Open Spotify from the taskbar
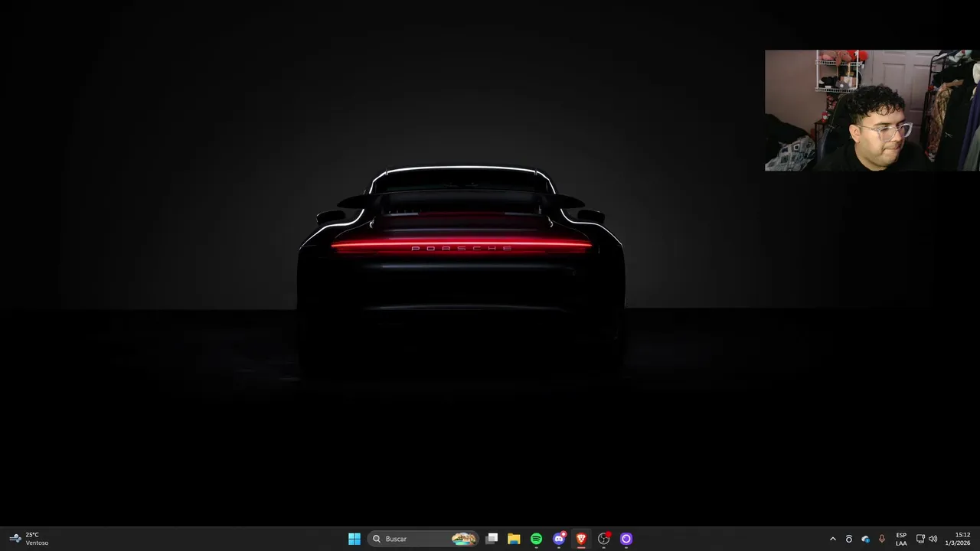980x551 pixels. click(536, 539)
